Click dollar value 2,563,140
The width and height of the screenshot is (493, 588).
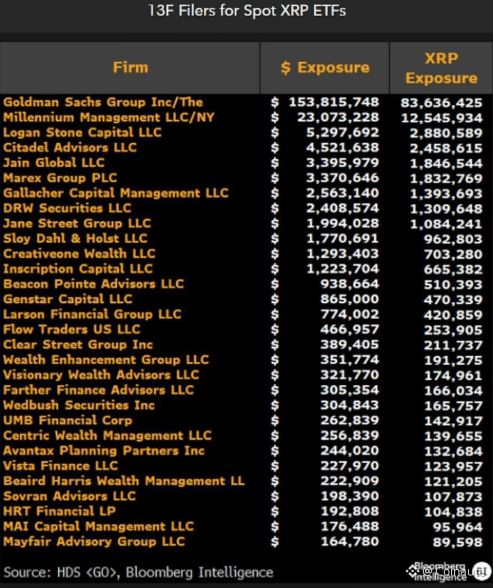pos(342,193)
